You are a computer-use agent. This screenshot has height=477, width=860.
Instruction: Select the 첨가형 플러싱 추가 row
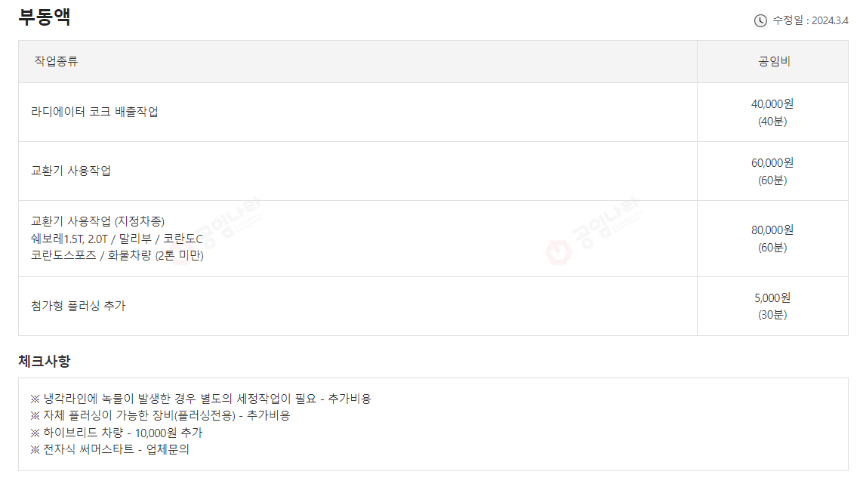(x=358, y=306)
